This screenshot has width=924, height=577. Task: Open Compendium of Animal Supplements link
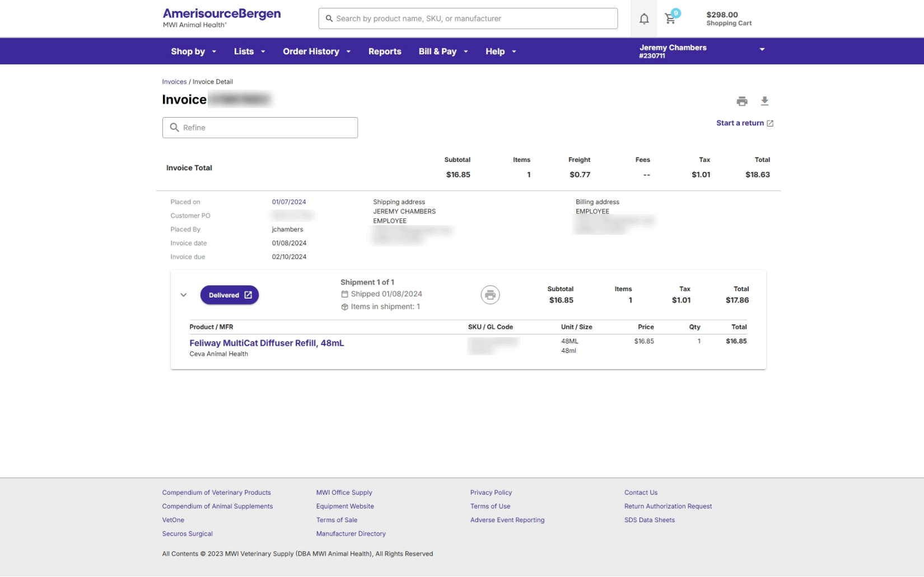click(x=217, y=506)
